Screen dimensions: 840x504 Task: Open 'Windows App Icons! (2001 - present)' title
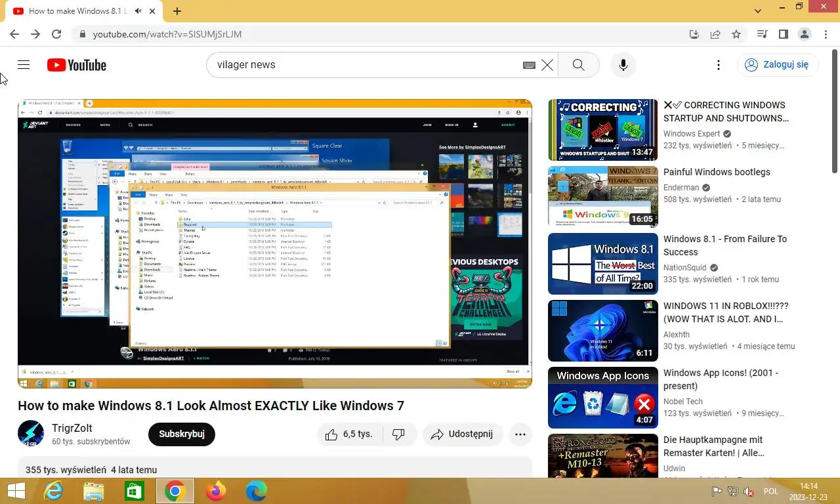click(721, 379)
